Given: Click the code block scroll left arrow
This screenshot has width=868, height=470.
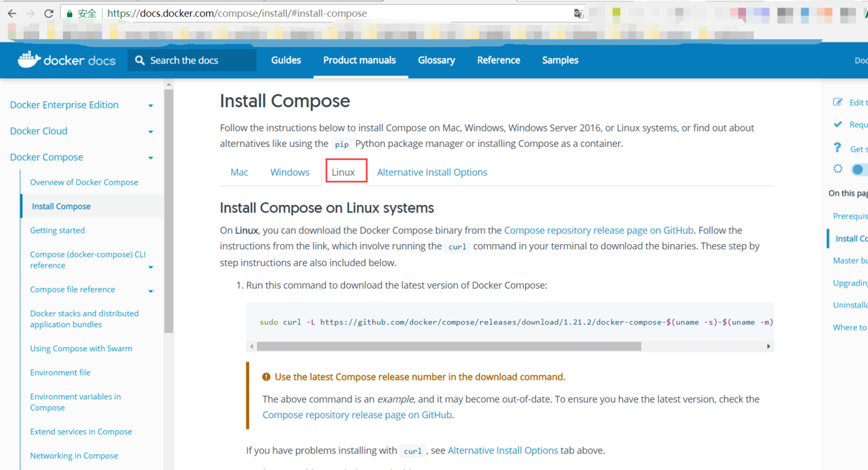Looking at the screenshot, I should click(x=251, y=346).
